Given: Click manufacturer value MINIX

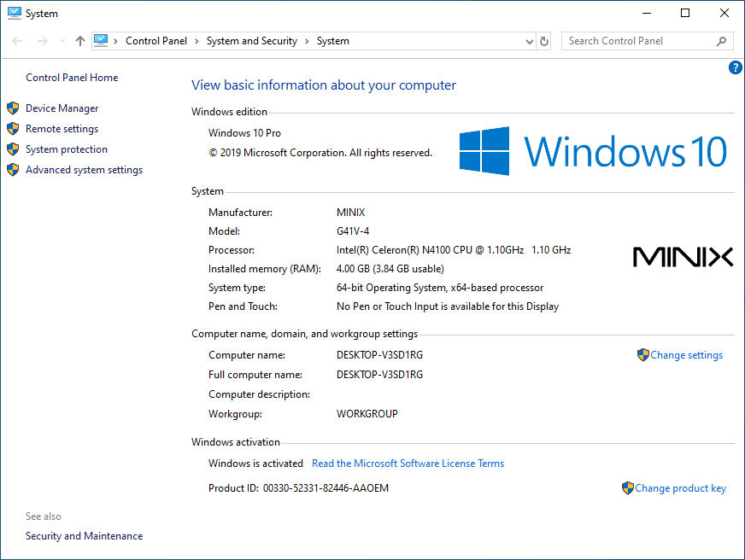Looking at the screenshot, I should coord(350,213).
